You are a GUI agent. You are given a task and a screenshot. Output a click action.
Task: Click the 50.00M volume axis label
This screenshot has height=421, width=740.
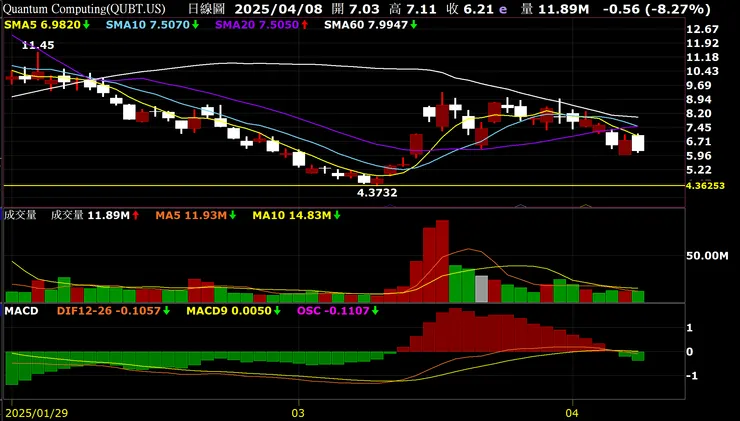pos(707,256)
